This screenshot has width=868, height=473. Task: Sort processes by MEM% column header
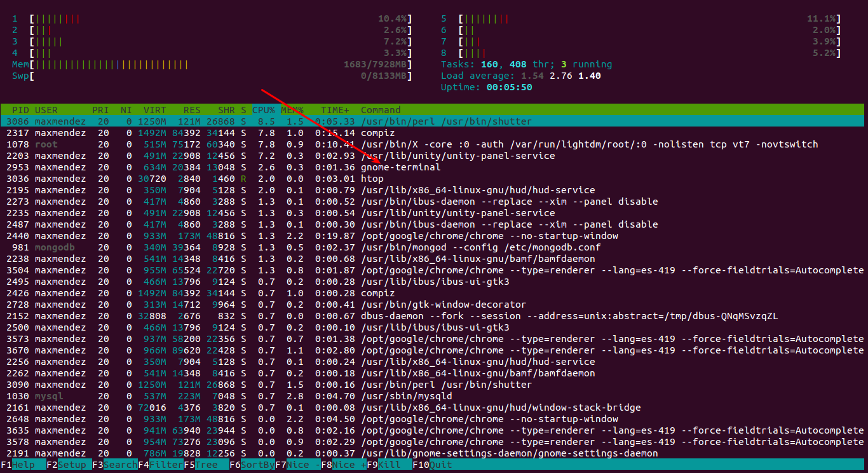coord(292,110)
